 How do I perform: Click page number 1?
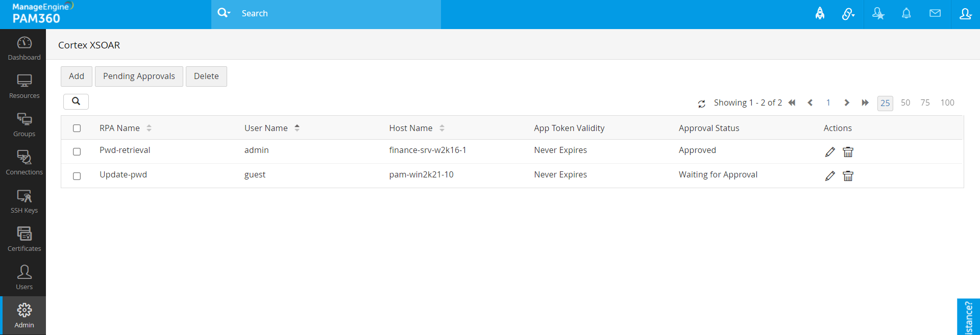(828, 102)
